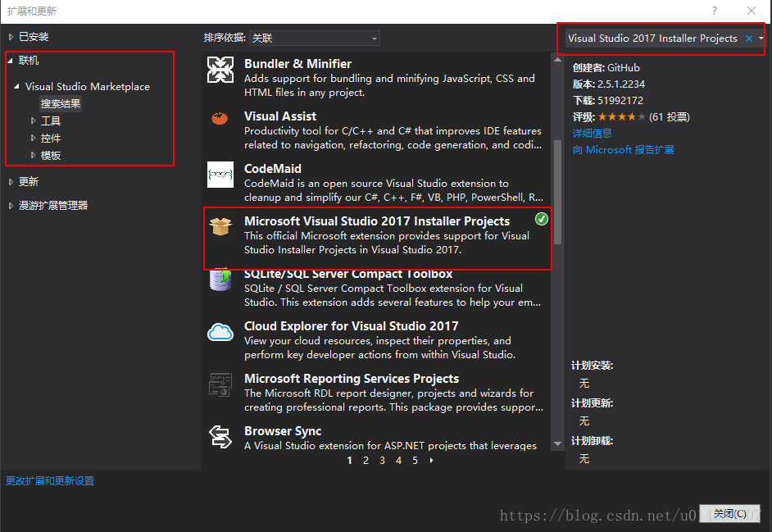Select the Bundler & Minifier title
Screen dimensions: 772x532
(297, 64)
